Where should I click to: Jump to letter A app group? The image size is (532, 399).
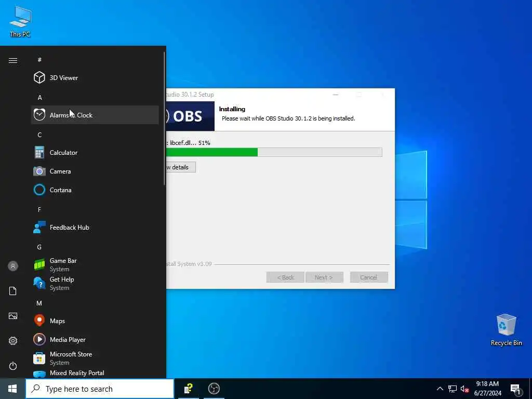[39, 97]
